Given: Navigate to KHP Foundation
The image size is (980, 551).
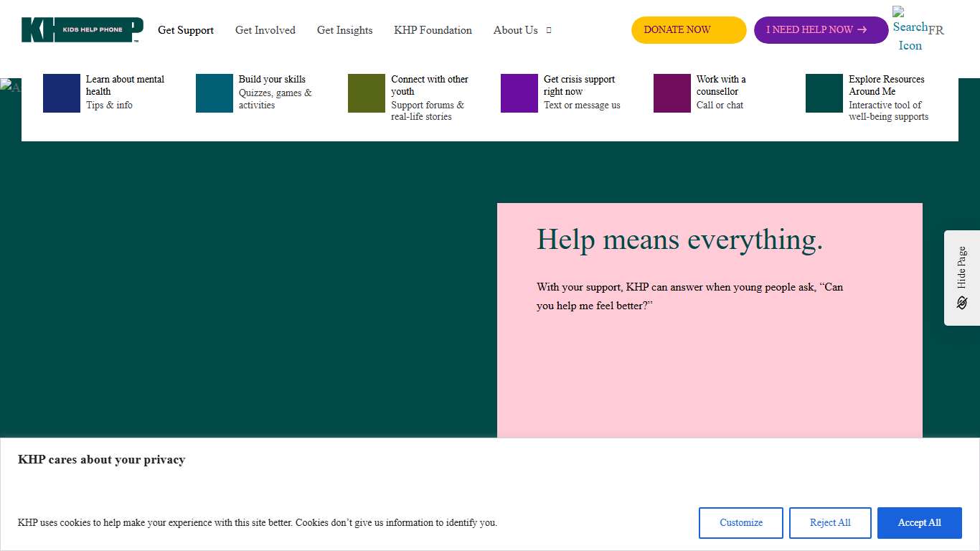Looking at the screenshot, I should tap(433, 30).
